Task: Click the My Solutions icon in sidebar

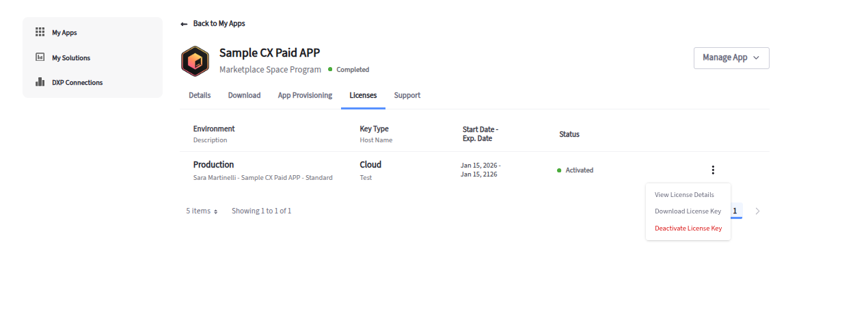Action: point(40,57)
